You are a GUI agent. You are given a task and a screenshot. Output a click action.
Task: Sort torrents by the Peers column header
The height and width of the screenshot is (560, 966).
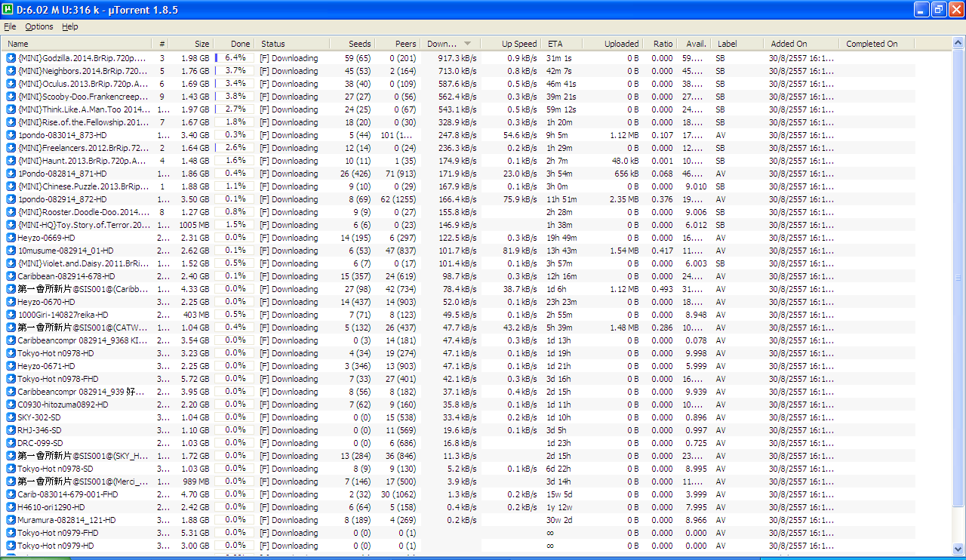[x=396, y=44]
